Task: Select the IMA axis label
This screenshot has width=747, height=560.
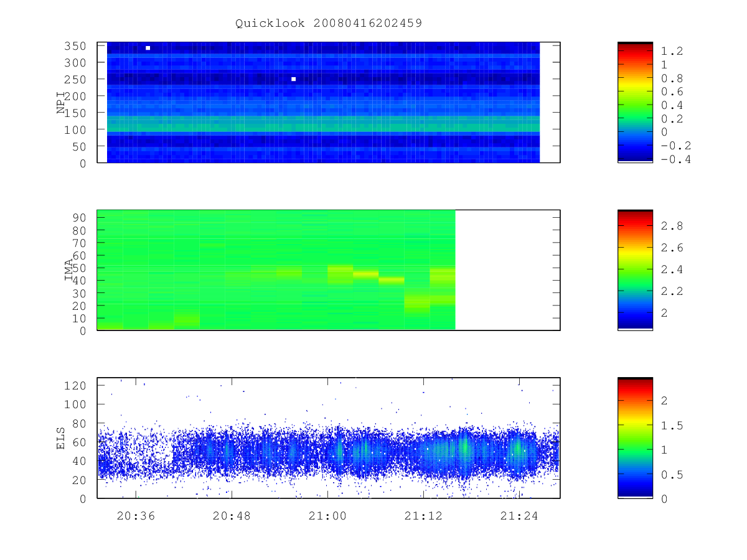Action: tap(69, 270)
